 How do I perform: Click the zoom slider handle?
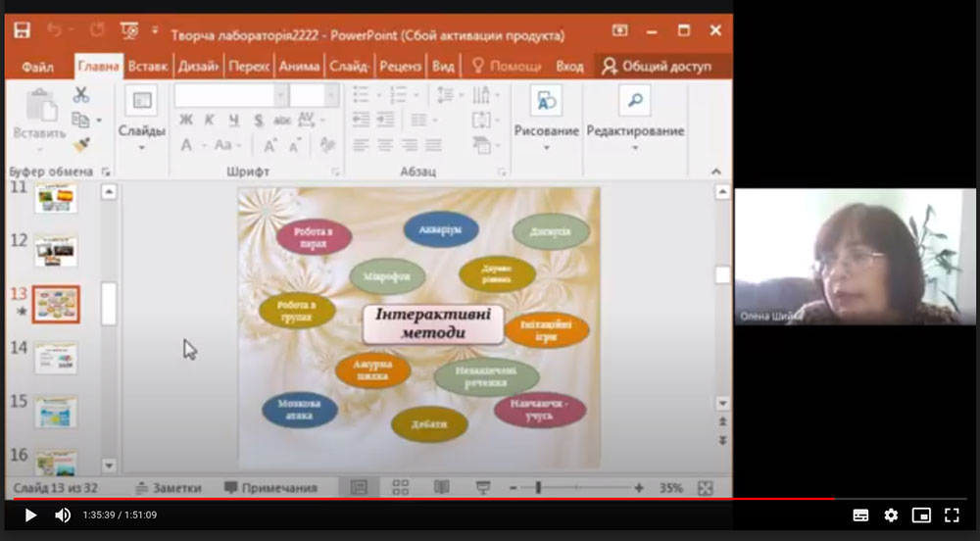coord(538,488)
